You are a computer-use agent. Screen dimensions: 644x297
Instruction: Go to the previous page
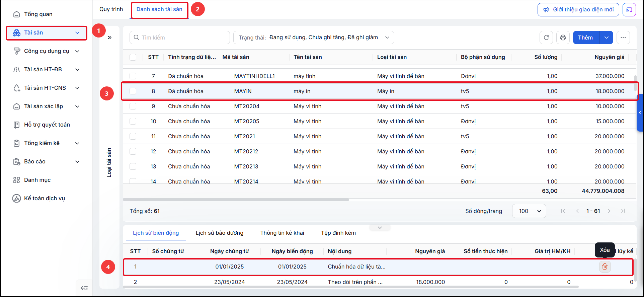coord(577,211)
